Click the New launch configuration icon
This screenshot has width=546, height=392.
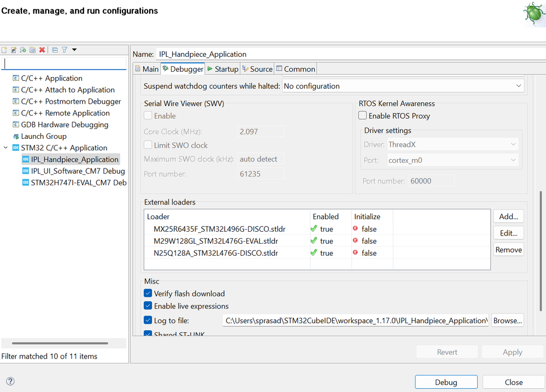(x=4, y=50)
